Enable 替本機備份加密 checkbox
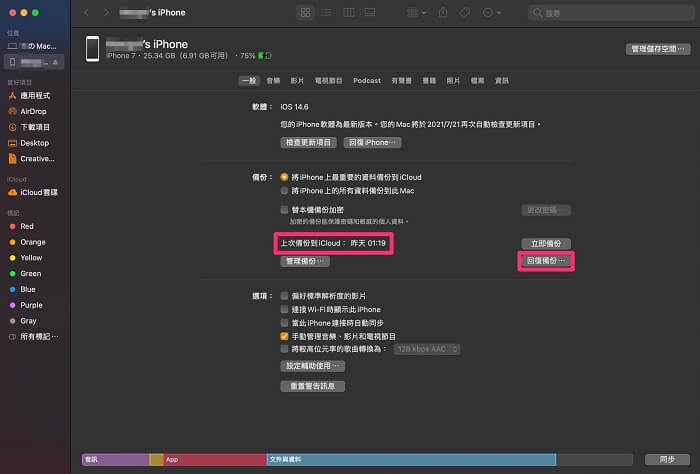Viewport: 700px width, 474px height. 284,210
